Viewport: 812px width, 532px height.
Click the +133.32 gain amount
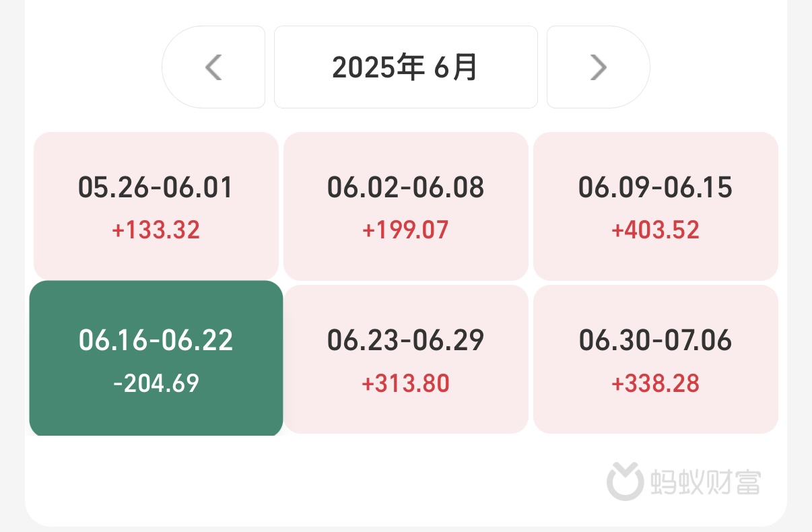[156, 230]
